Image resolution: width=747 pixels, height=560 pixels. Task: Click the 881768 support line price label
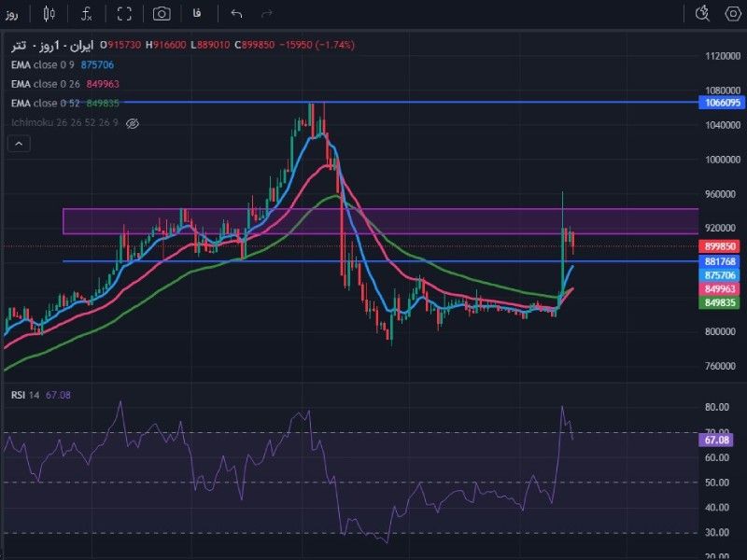[x=720, y=261]
